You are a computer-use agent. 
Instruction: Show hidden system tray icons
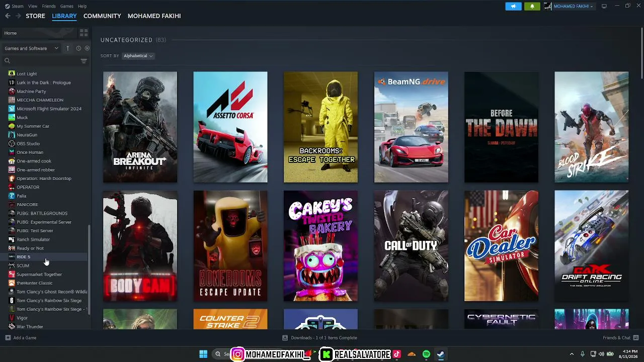coord(572,354)
